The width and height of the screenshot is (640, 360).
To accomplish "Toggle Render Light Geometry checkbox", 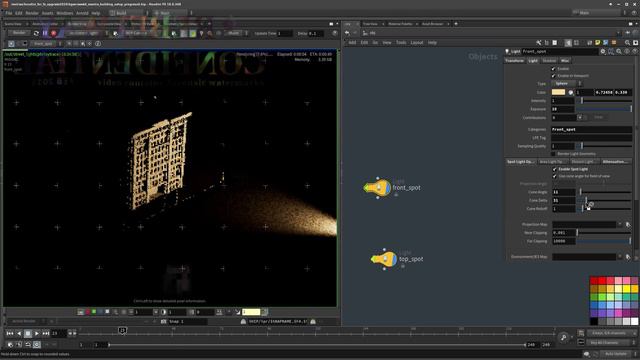I will [553, 154].
